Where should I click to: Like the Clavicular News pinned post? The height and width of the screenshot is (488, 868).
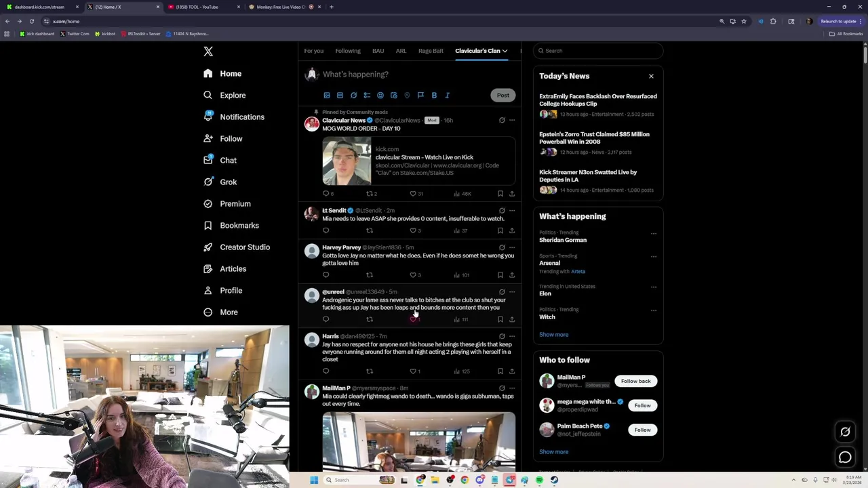pos(413,194)
